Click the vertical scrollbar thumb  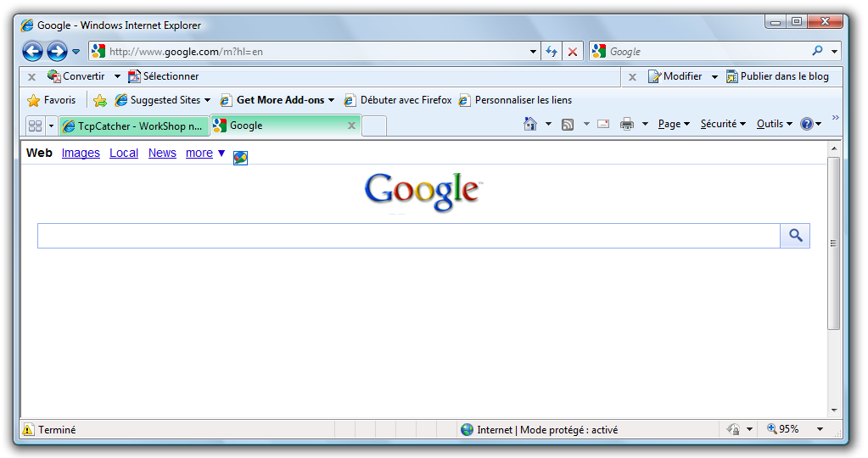pos(834,243)
